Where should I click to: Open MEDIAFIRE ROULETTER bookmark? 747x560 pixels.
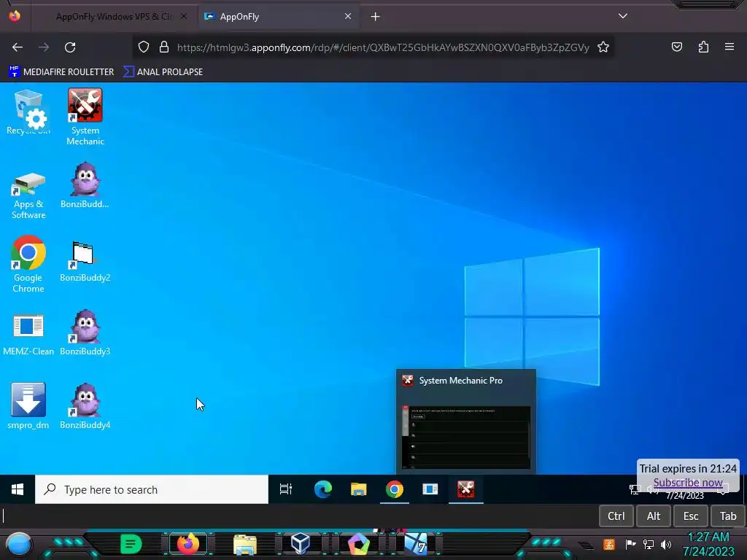pos(61,72)
